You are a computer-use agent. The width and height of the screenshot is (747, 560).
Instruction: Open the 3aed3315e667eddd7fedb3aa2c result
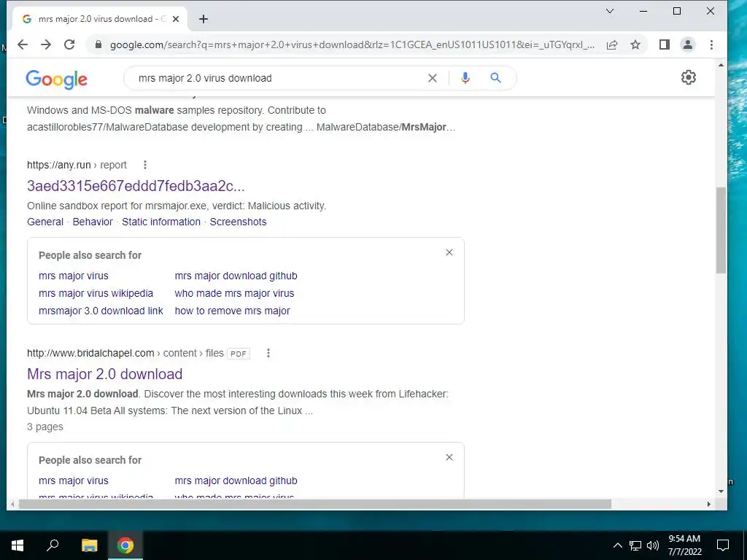coord(136,186)
